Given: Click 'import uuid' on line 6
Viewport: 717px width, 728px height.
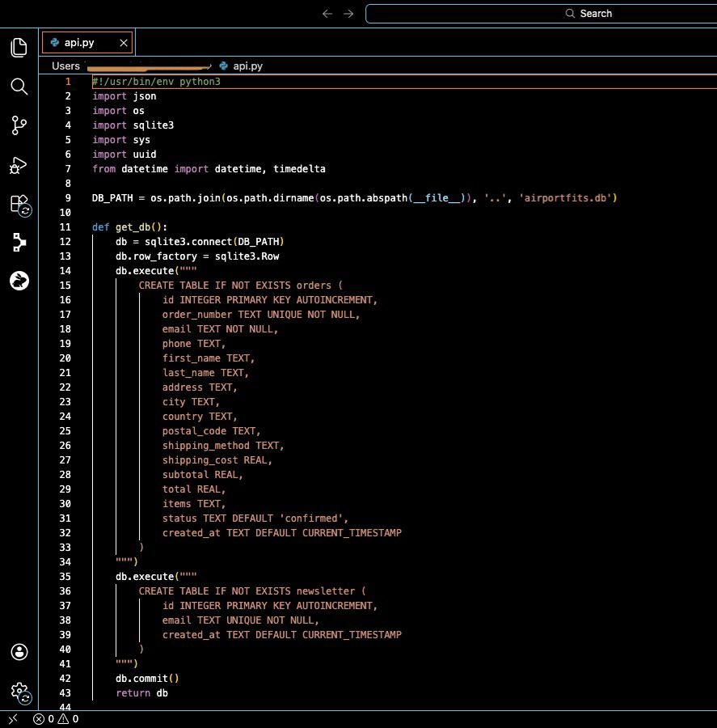Looking at the screenshot, I should pyautogui.click(x=124, y=154).
